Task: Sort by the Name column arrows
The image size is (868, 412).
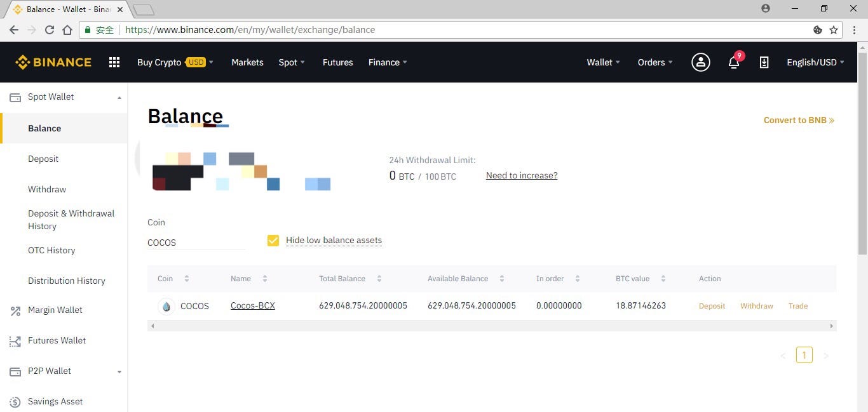Action: pyautogui.click(x=264, y=279)
